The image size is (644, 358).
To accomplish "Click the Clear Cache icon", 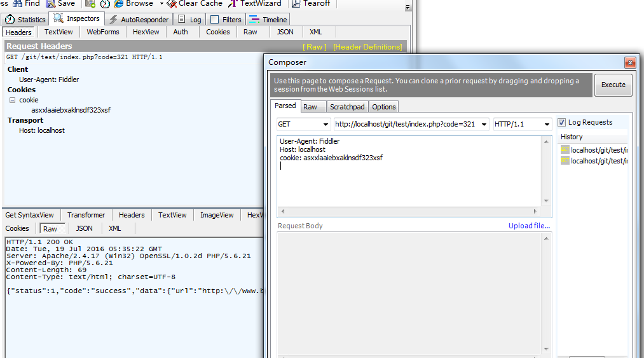I will [x=172, y=3].
